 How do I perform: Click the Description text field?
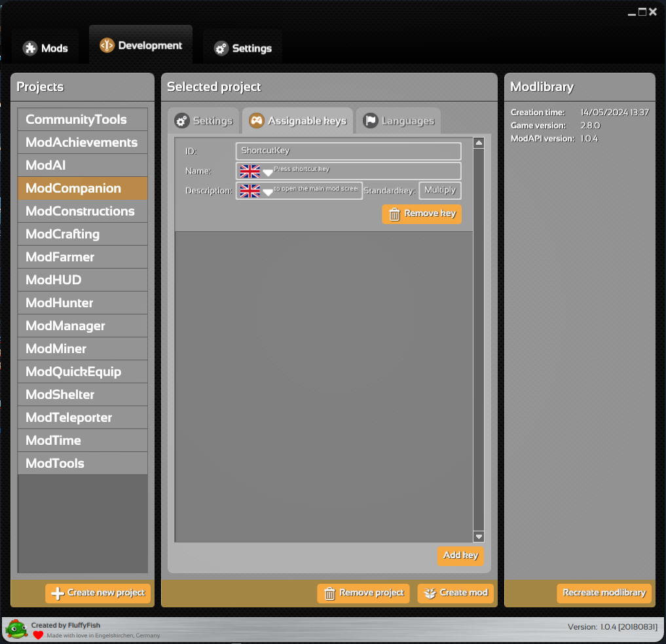[299, 190]
